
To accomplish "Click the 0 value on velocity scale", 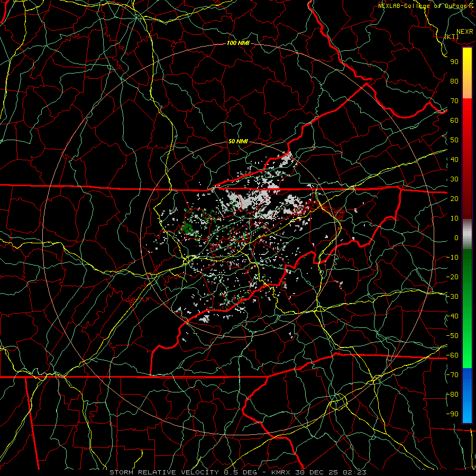I will (x=456, y=238).
